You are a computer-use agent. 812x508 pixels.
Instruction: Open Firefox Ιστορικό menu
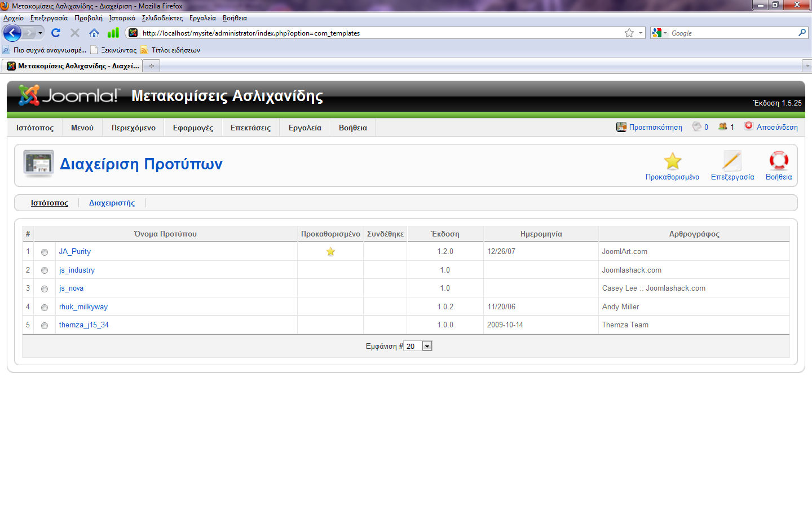tap(122, 18)
